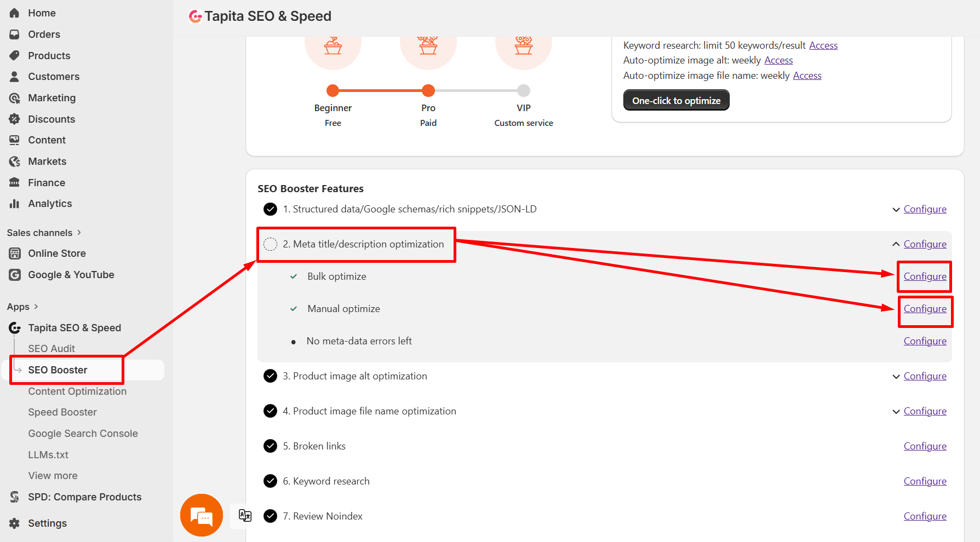Click the Tapita logo in the header
The width and height of the screenshot is (980, 542).
[195, 16]
